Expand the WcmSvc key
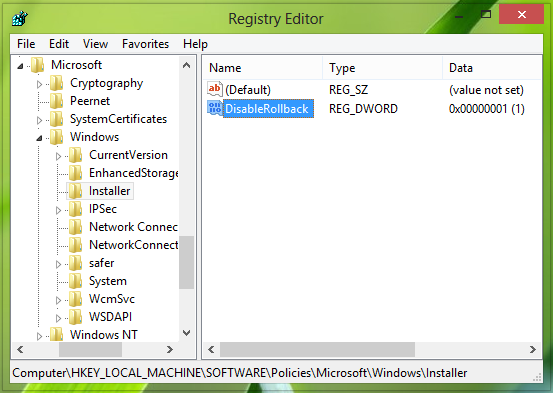553x393 pixels. pos(59,300)
